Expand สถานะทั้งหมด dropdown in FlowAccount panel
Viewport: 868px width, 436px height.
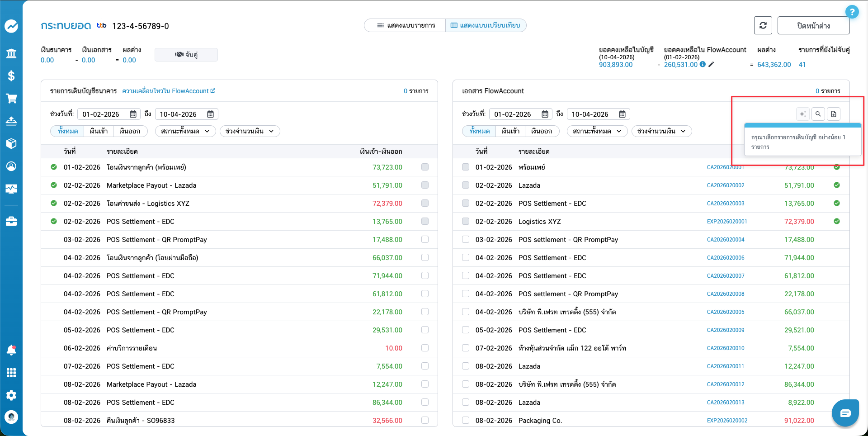click(597, 131)
